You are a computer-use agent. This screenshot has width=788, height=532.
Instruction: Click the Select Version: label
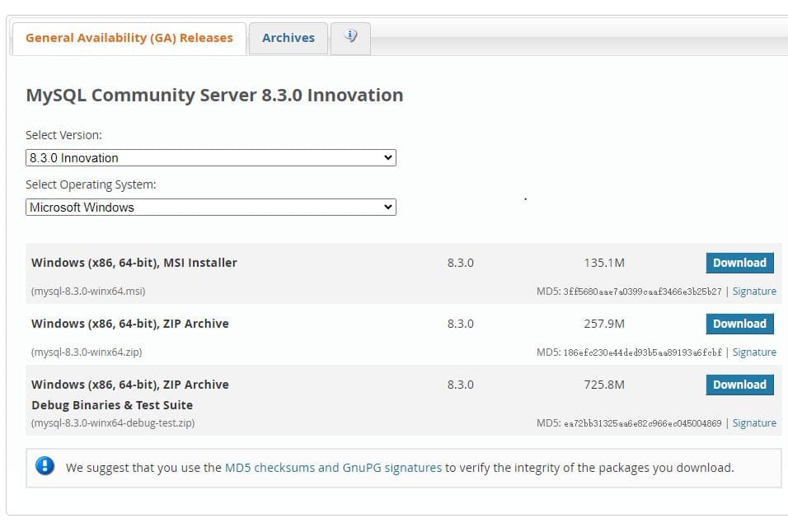point(63,135)
